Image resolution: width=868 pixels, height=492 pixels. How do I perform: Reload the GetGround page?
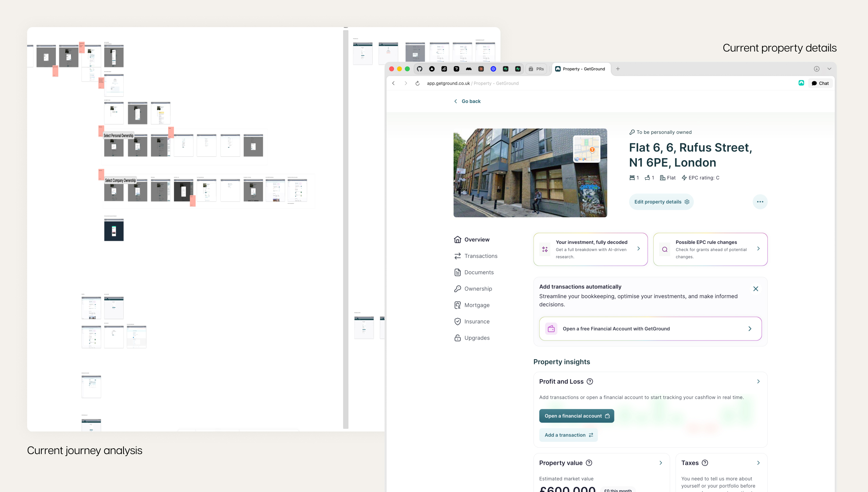[x=417, y=83]
